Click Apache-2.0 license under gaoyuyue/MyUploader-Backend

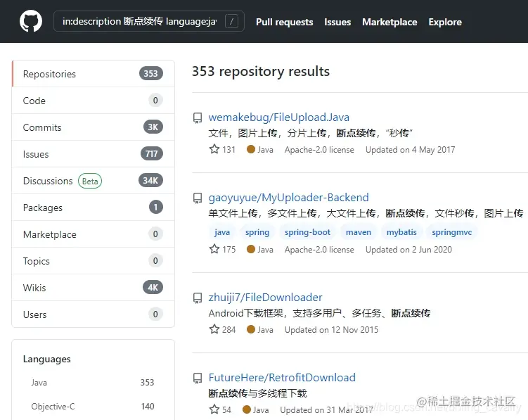pyautogui.click(x=319, y=250)
